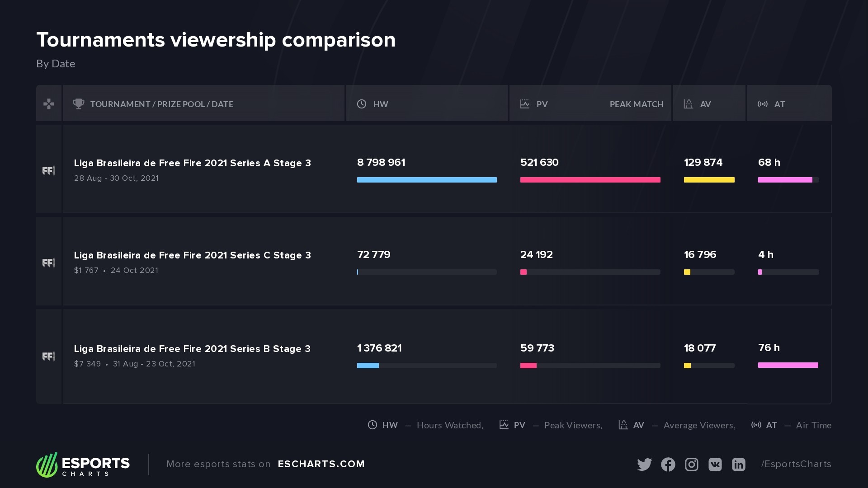This screenshot has width=868, height=488.
Task: Open Liga Brasileira Series B Stage 3 title
Action: click(192, 349)
